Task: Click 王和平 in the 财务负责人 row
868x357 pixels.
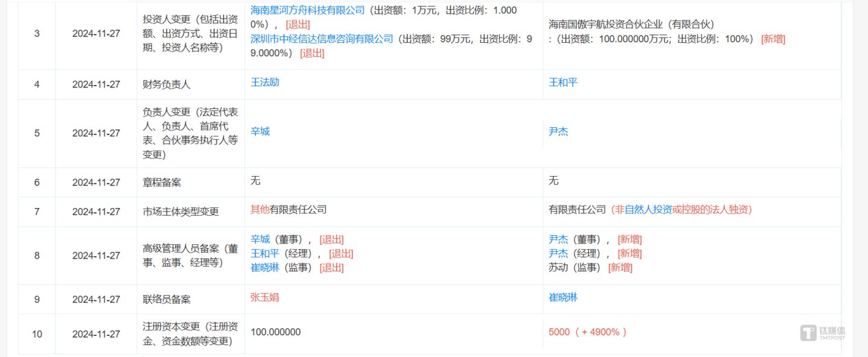Action: (x=563, y=82)
